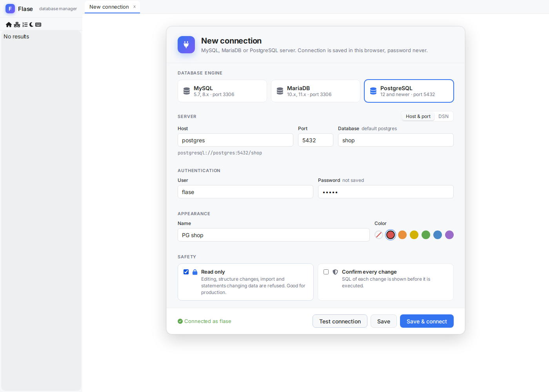Choose the orange color swatch
This screenshot has height=392, width=549.
(402, 235)
